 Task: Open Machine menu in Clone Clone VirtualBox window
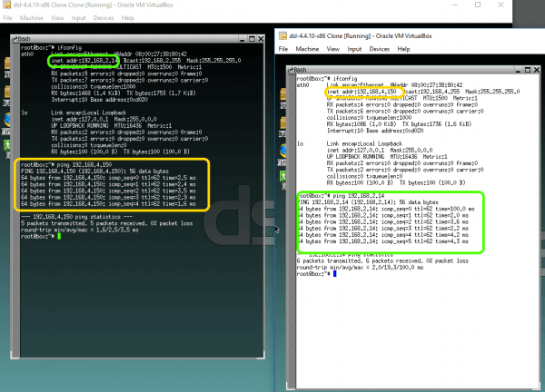pyautogui.click(x=31, y=18)
